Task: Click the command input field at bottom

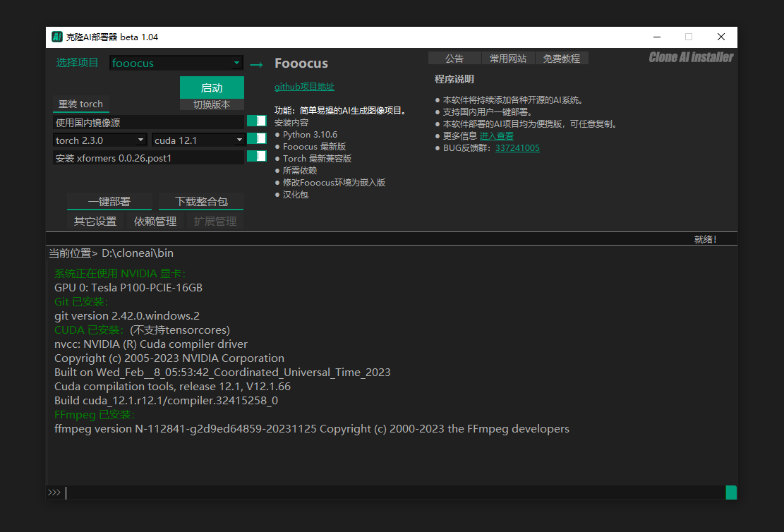Action: (395, 492)
